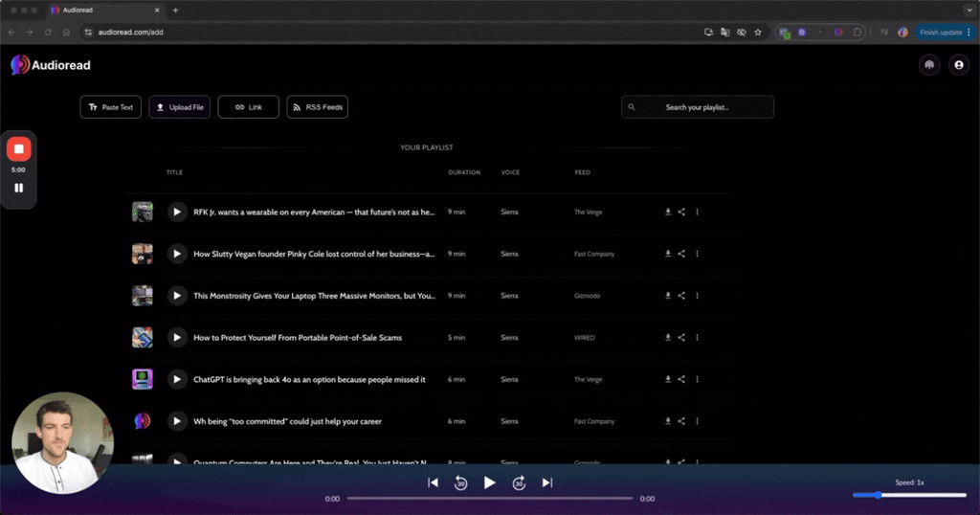Select the Audioread browser tab
This screenshot has width=980, height=515.
[x=105, y=10]
